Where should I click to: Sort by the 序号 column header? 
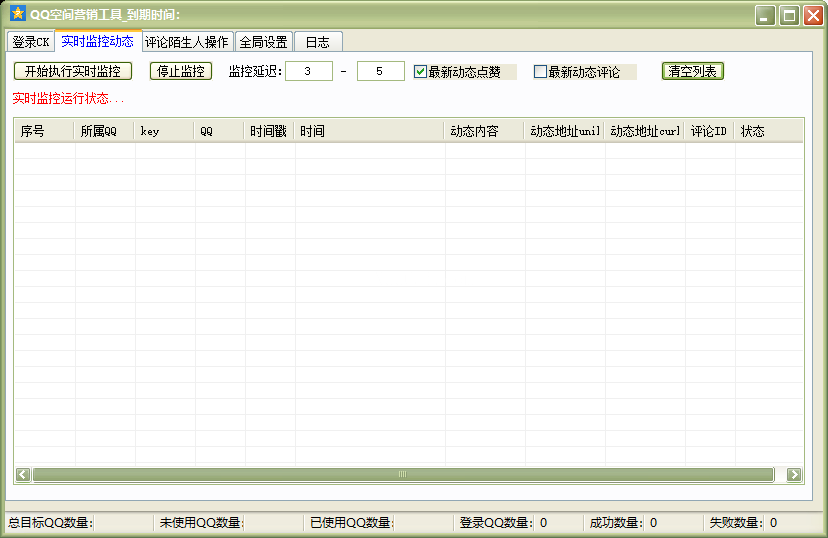[x=44, y=131]
